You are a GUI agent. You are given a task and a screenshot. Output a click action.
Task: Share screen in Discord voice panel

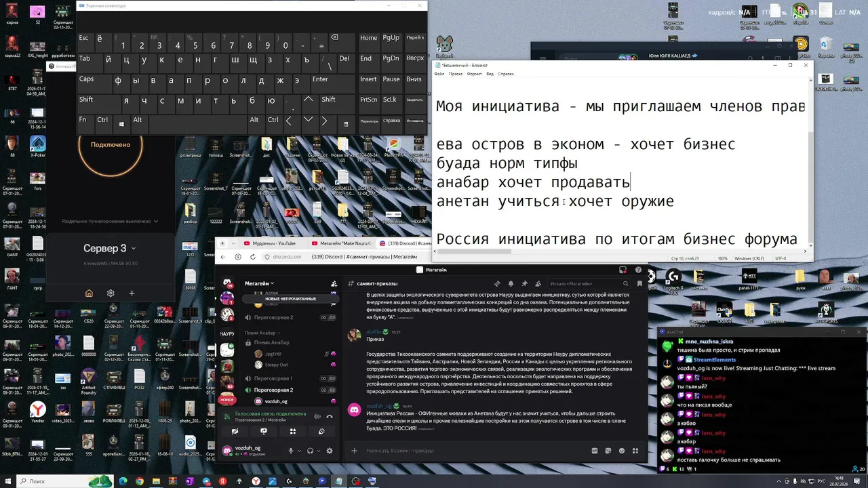[x=264, y=431]
